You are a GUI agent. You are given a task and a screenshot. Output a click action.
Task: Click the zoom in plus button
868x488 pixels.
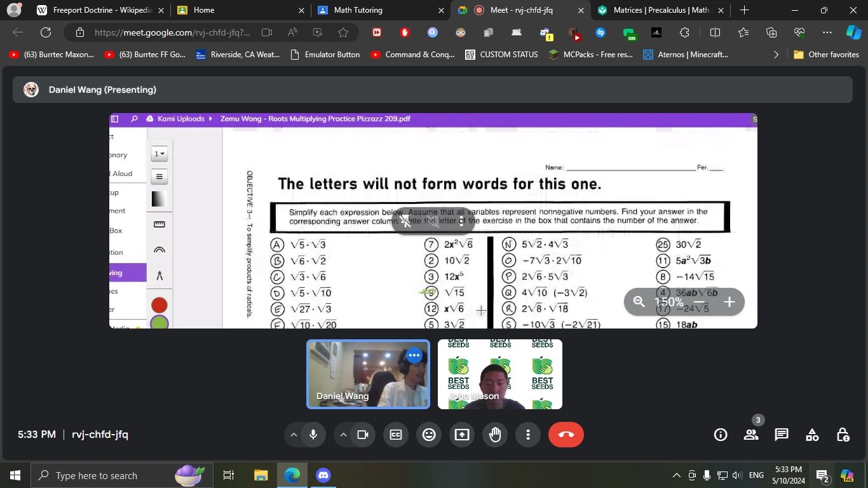click(x=729, y=302)
